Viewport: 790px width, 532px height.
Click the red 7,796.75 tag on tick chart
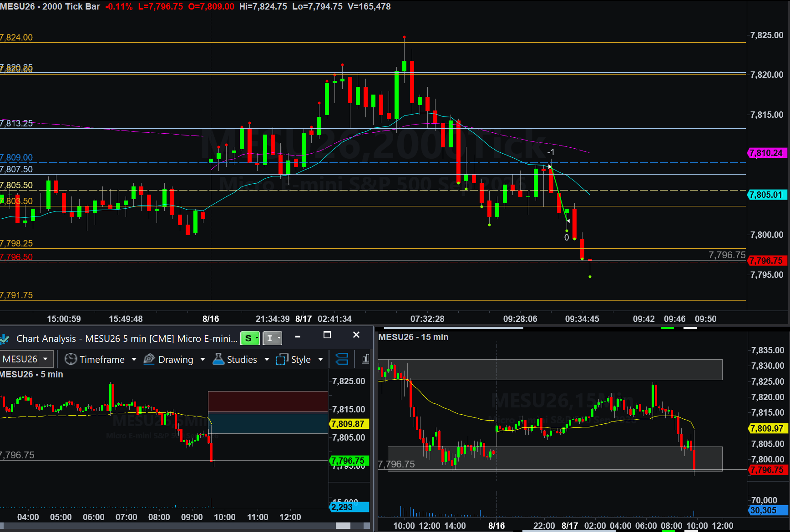click(x=767, y=261)
